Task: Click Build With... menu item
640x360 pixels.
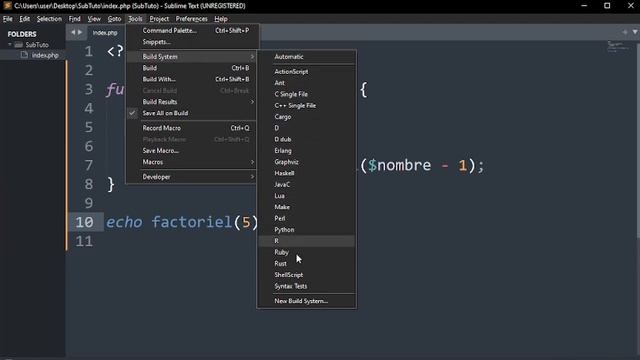Action: click(x=191, y=79)
